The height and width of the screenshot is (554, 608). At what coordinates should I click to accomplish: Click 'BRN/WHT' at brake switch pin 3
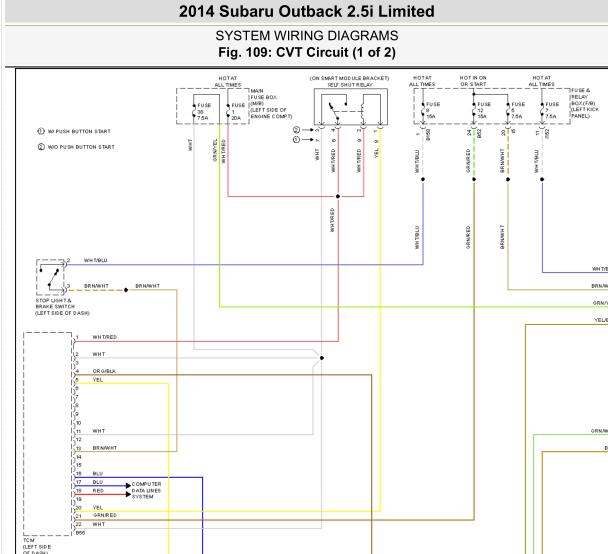pyautogui.click(x=96, y=286)
